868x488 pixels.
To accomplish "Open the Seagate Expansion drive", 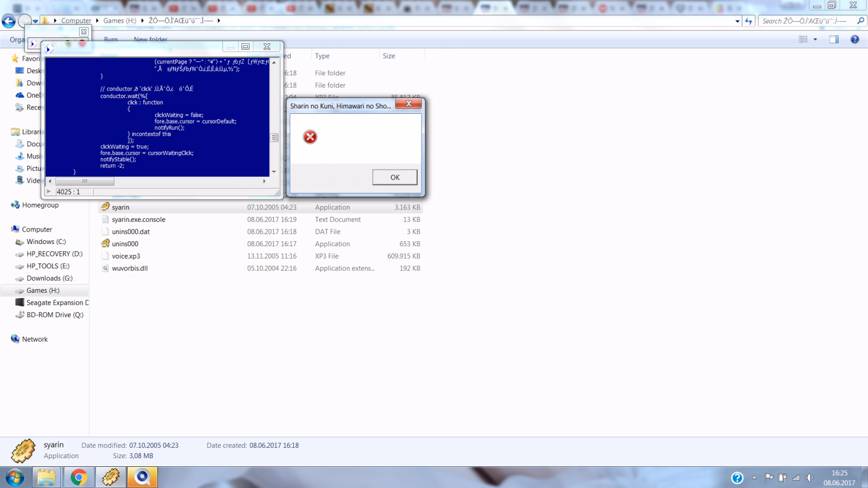I will 57,303.
